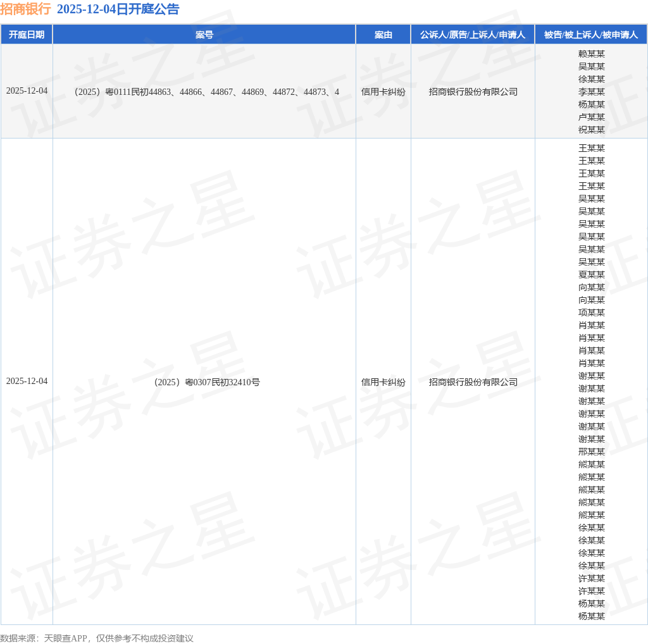Image resolution: width=648 pixels, height=644 pixels.
Task: Select the 案由 column header
Action: 383,35
